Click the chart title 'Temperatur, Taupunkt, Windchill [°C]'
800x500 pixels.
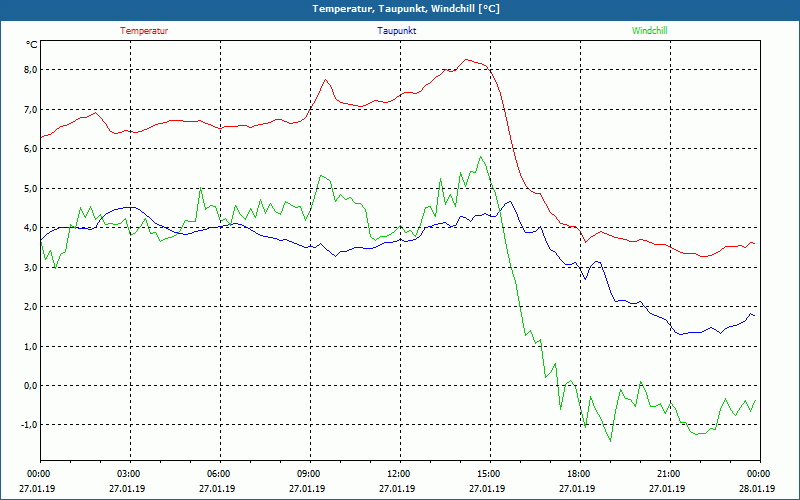click(x=406, y=9)
